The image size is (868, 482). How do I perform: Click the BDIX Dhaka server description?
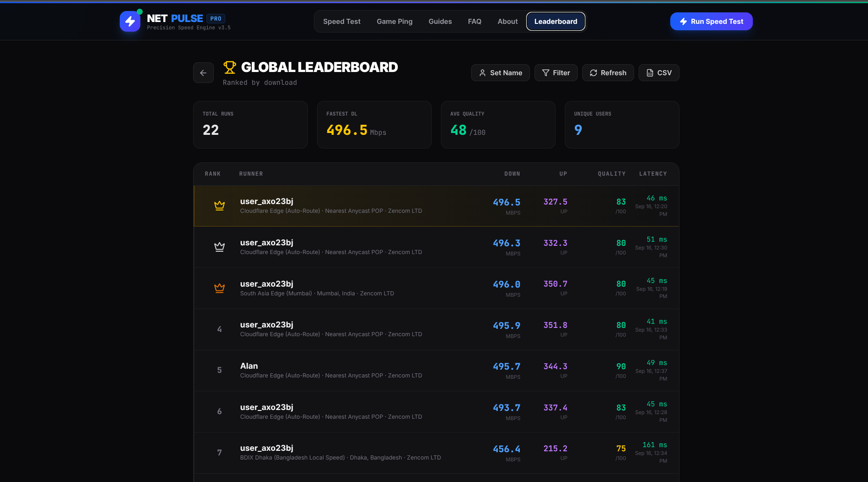pos(340,458)
